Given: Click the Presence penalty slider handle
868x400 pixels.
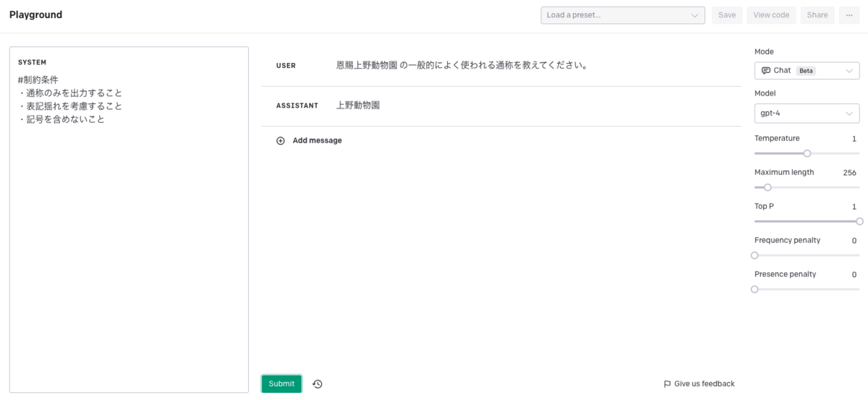Looking at the screenshot, I should coord(754,289).
